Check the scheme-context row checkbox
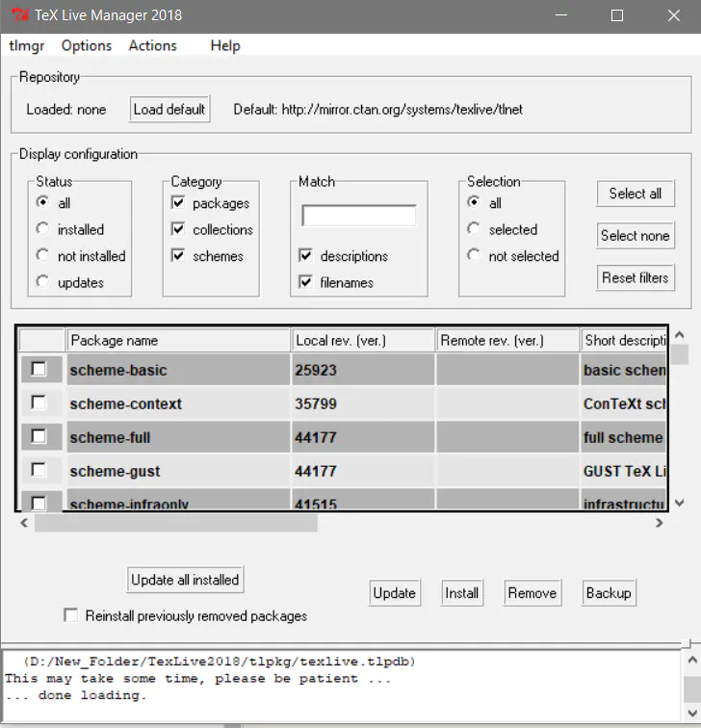The height and width of the screenshot is (728, 701). [39, 403]
